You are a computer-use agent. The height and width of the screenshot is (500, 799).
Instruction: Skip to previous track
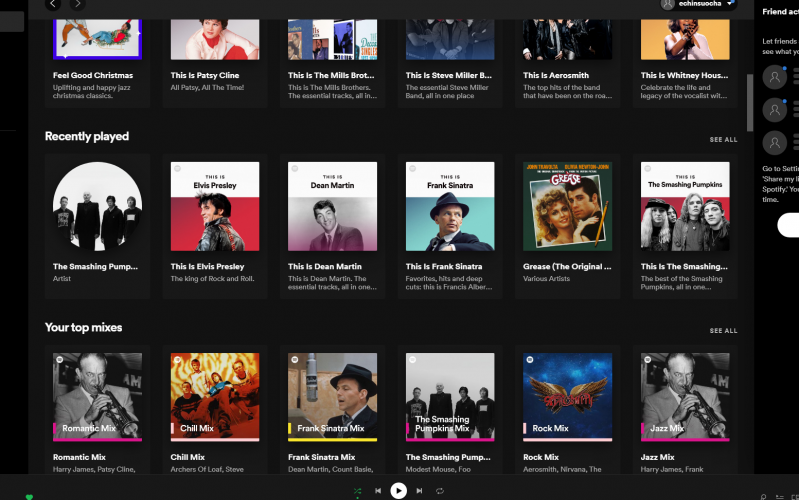tap(378, 491)
